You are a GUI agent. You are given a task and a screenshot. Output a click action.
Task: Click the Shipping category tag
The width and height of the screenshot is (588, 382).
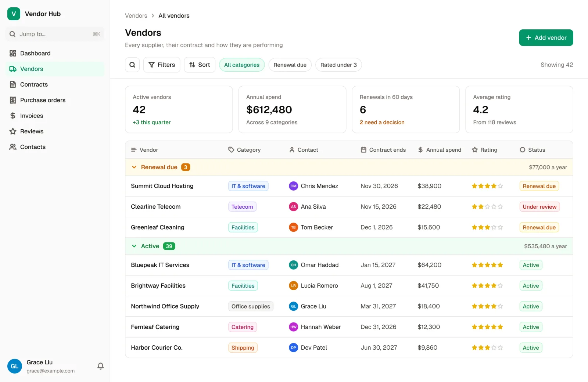click(243, 348)
